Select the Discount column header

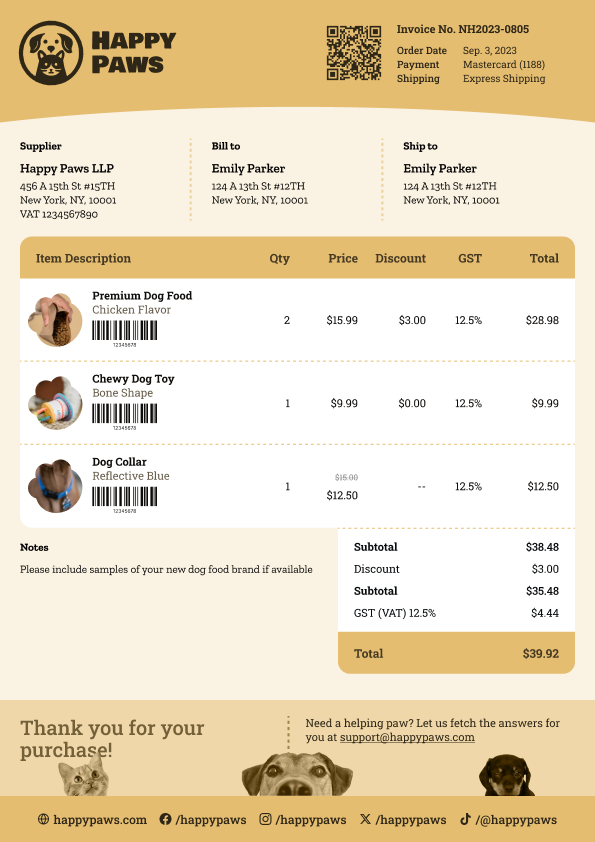(400, 258)
